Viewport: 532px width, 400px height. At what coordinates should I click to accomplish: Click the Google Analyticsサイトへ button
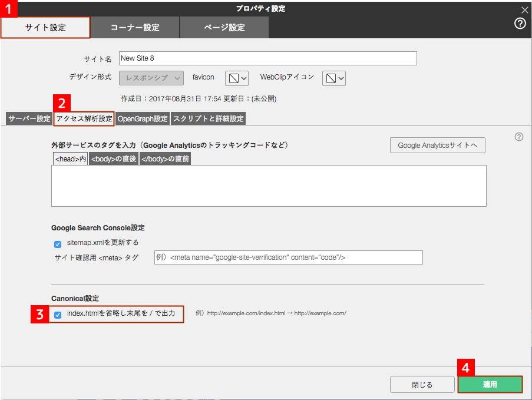pos(437,145)
